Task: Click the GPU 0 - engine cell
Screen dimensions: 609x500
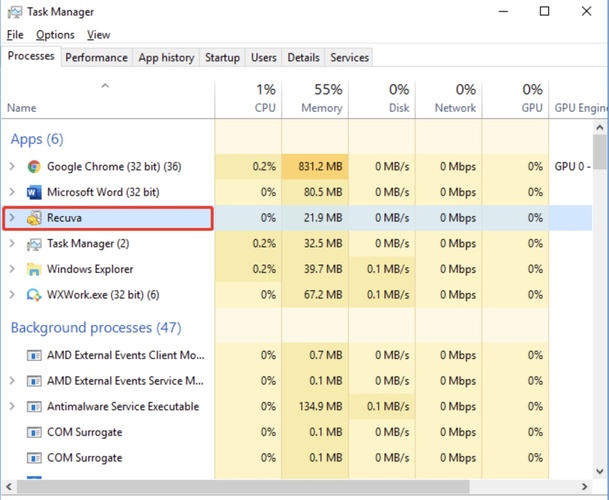Action: (572, 167)
